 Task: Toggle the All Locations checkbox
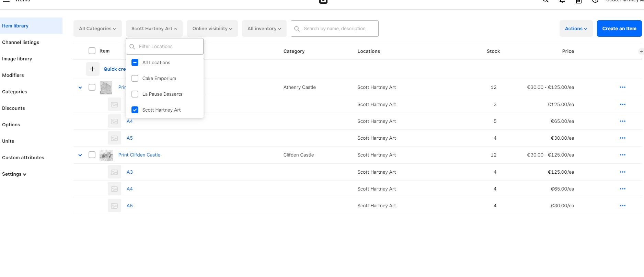(x=135, y=62)
